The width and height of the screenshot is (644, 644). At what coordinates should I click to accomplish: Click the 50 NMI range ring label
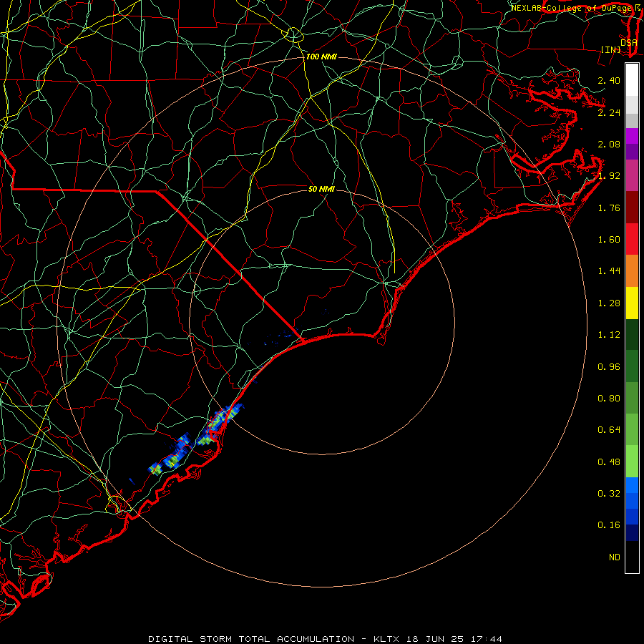(321, 189)
